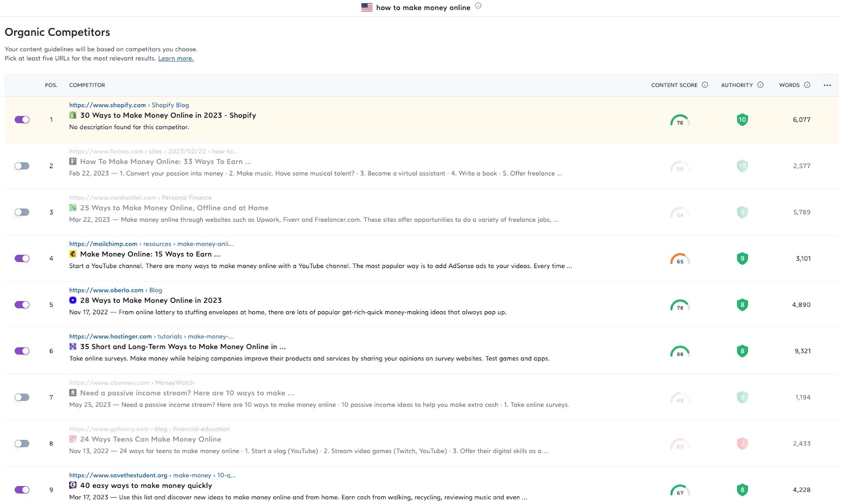This screenshot has height=504, width=841.
Task: Open '28 Ways to Make Money Online in 2023' title
Action: (x=151, y=300)
